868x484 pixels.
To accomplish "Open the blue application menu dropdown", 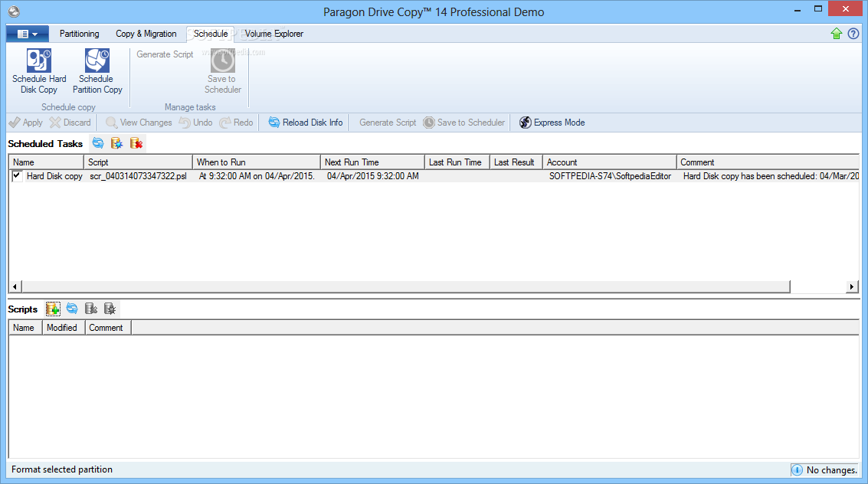I will [28, 34].
